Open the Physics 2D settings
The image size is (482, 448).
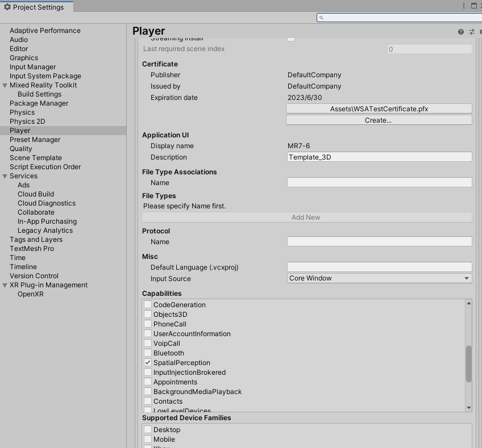[x=27, y=122]
